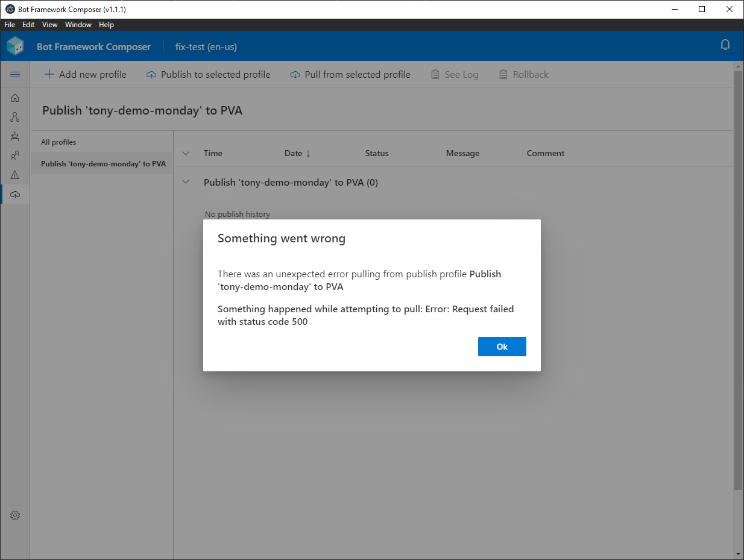Click See Log in the toolbar
This screenshot has width=744, height=560.
click(455, 75)
